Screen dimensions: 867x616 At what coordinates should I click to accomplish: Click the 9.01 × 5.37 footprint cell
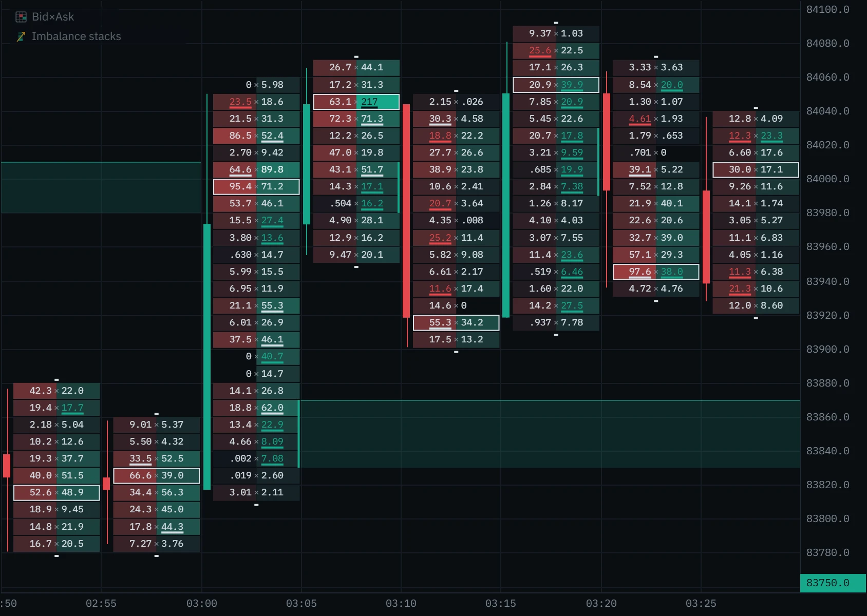point(156,425)
